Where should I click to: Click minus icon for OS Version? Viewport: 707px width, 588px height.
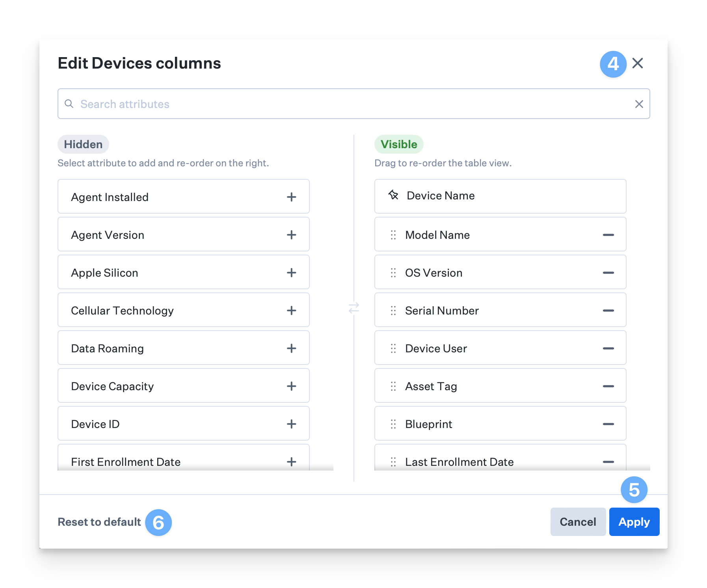pos(608,273)
